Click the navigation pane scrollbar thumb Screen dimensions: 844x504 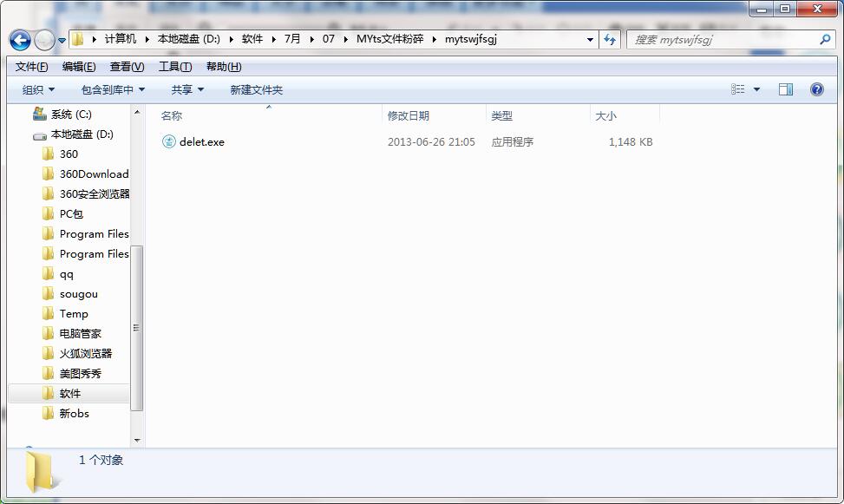[137, 327]
